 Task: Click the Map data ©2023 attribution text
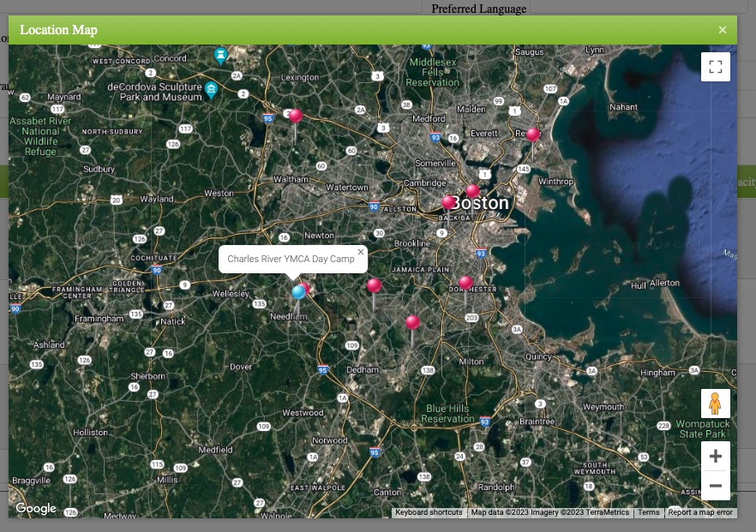[x=550, y=512]
